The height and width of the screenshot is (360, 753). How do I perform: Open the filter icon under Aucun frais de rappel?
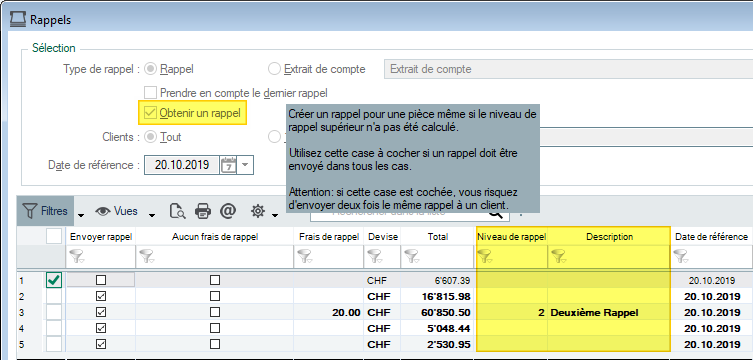pyautogui.click(x=146, y=257)
